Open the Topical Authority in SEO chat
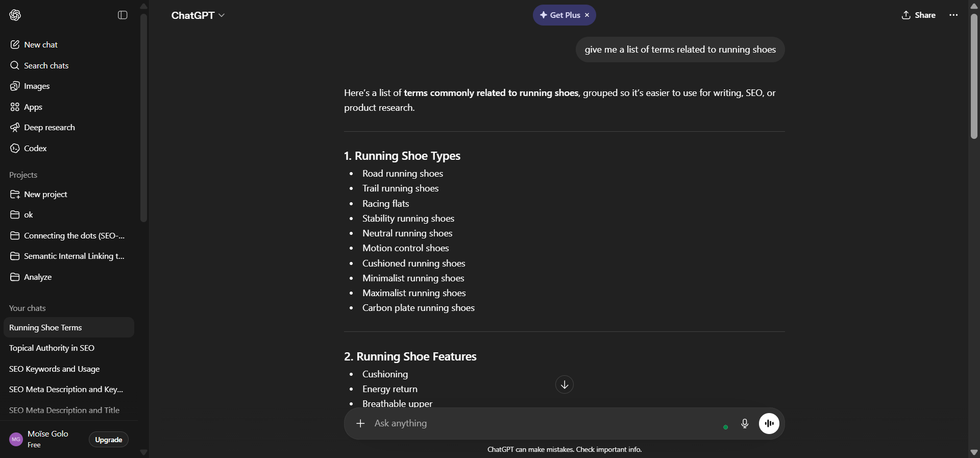The width and height of the screenshot is (980, 458). click(68, 348)
